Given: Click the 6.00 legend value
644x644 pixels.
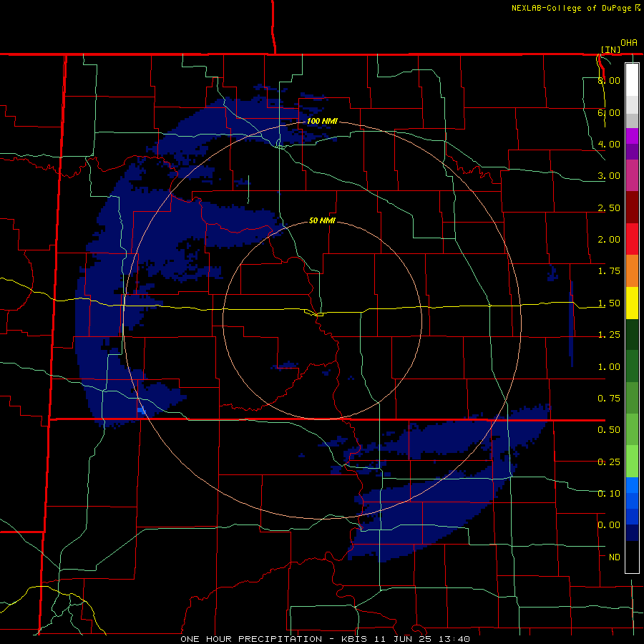Looking at the screenshot, I should (x=609, y=112).
